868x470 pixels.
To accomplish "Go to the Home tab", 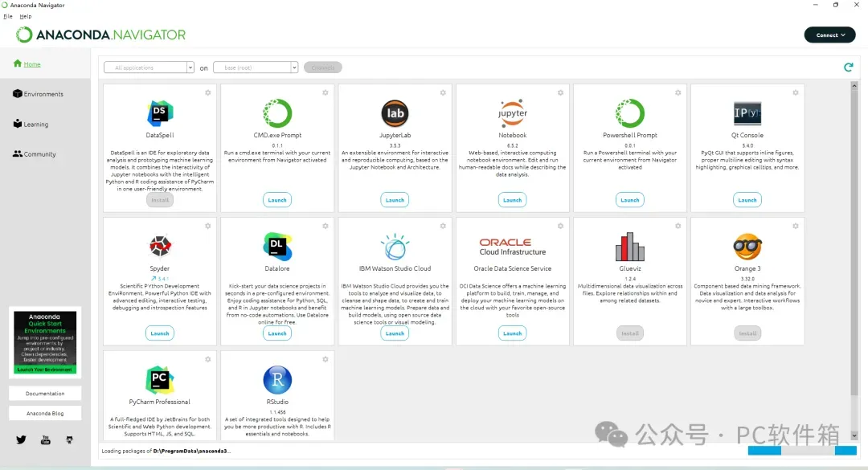I will (45, 63).
